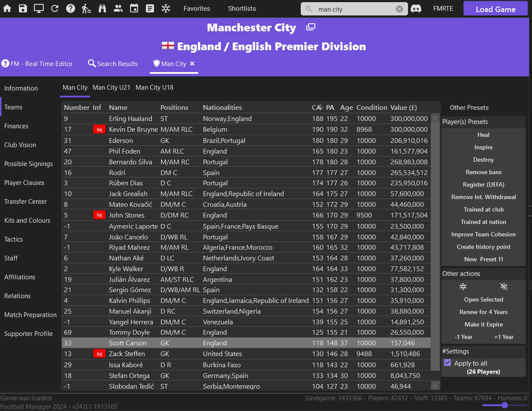The image size is (532, 411).
Task: Open the Information sidebar section
Action: (21, 88)
